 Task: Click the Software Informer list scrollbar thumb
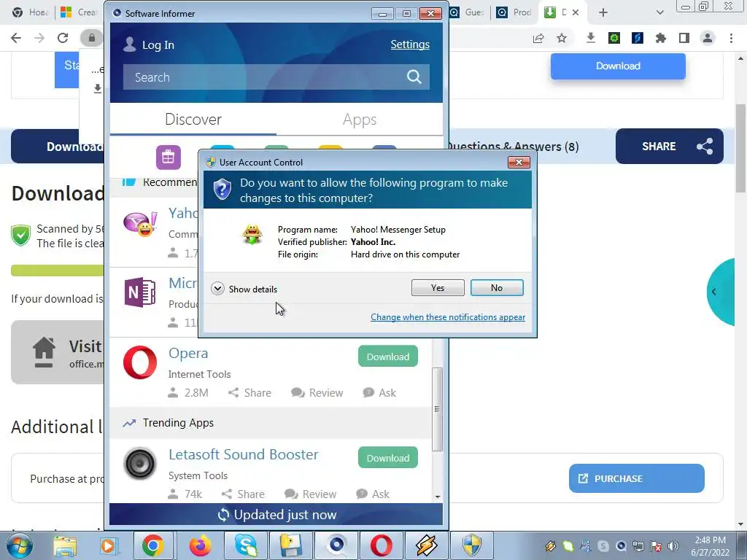438,409
